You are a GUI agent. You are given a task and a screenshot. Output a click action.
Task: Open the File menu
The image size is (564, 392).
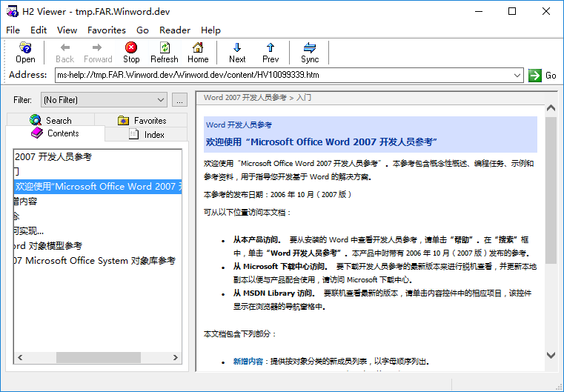coord(13,30)
